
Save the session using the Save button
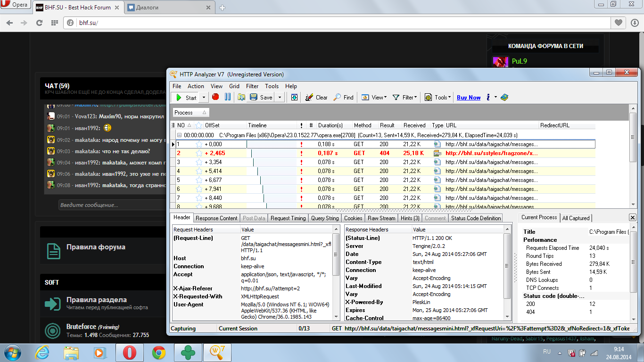(261, 98)
